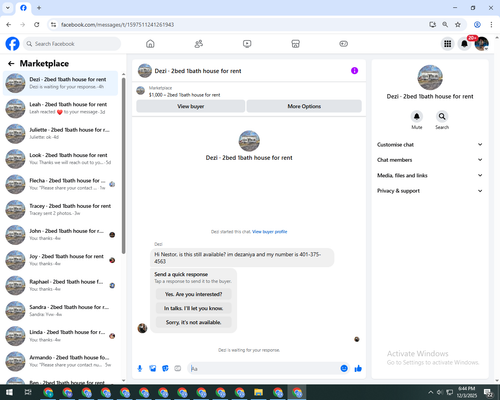
Task: Open Chrome three-dot menu
Action: [491, 24]
